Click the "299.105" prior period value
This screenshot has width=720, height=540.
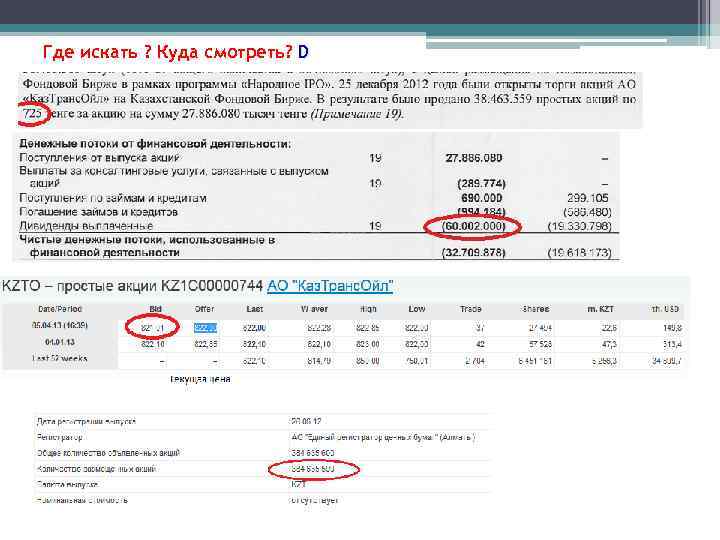click(587, 198)
